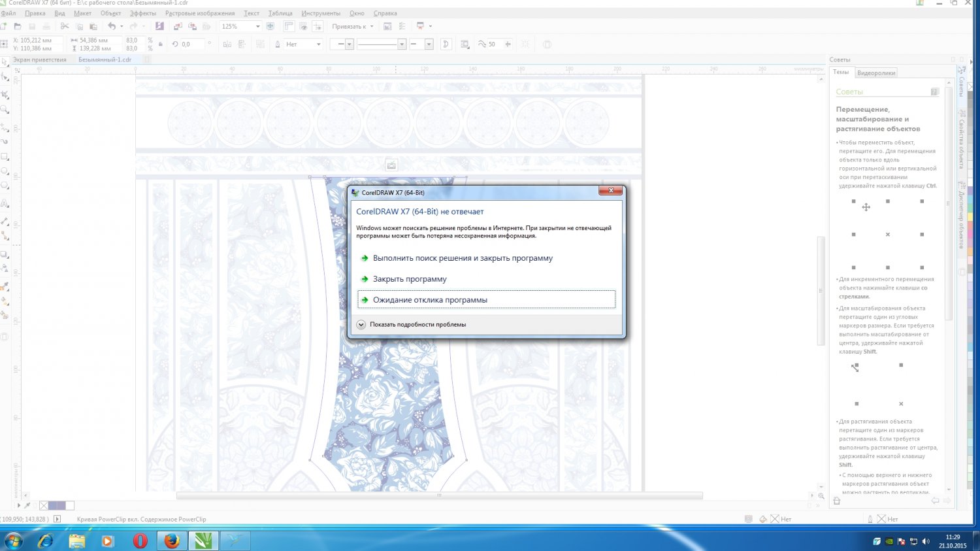Toggle Show guidelines icon
Screen dimensions: 980x551
(x=318, y=26)
